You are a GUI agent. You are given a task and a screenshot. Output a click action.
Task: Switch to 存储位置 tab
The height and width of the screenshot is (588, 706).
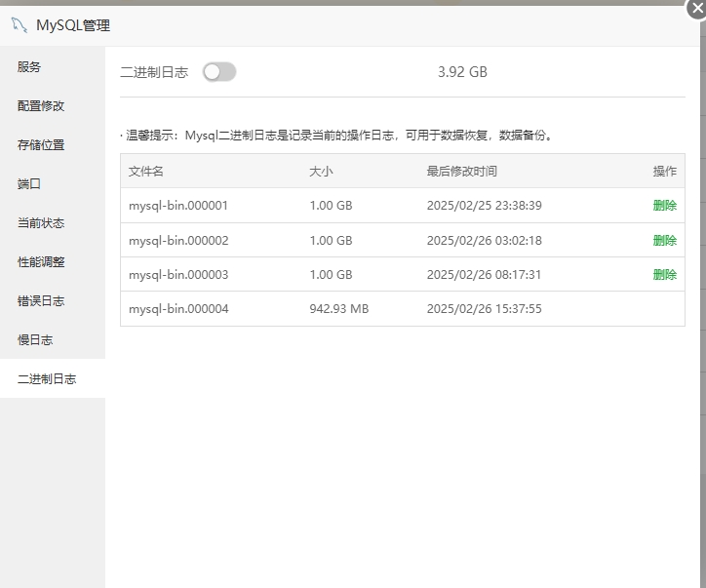(53, 145)
